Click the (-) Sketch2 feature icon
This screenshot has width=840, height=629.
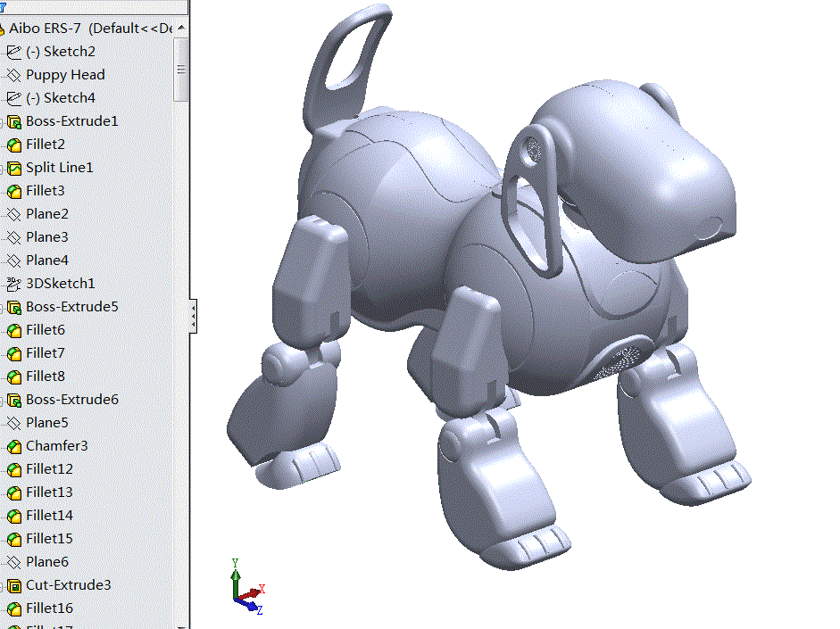click(14, 52)
